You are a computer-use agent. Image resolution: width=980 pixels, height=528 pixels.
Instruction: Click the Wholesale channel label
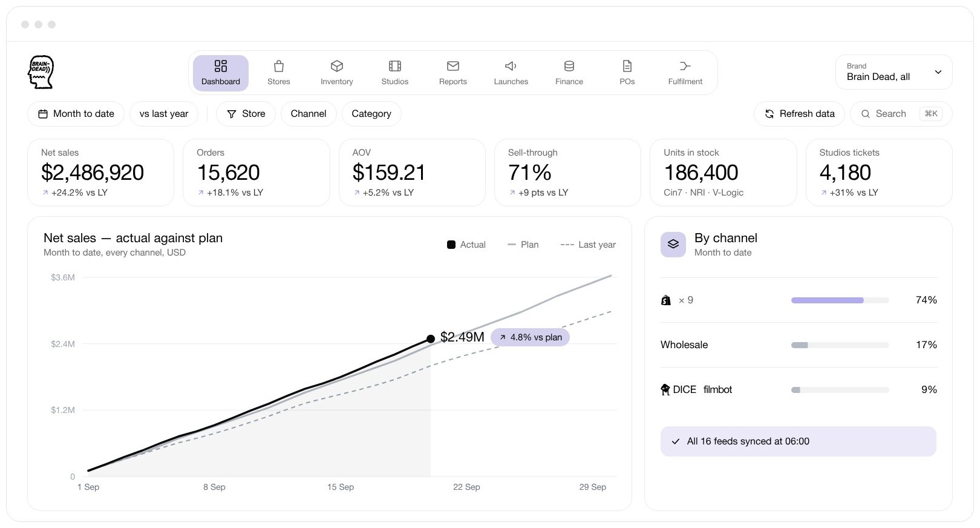pyautogui.click(x=684, y=345)
